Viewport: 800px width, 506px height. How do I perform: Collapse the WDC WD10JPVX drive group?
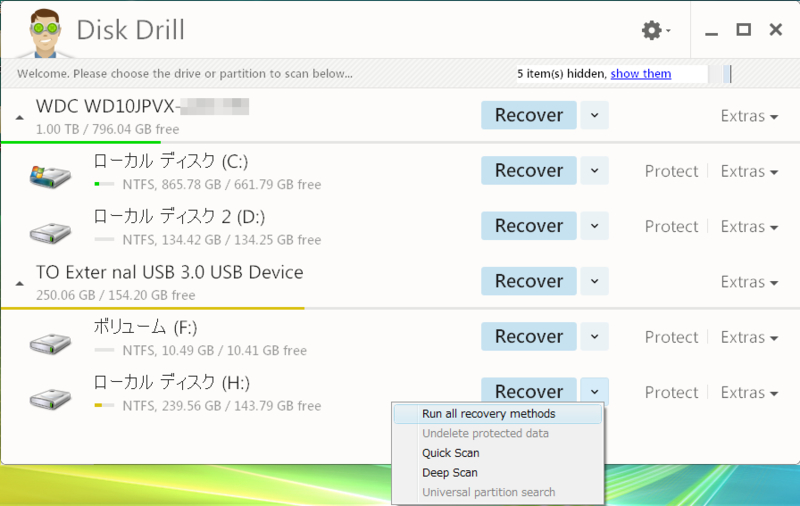(19, 118)
